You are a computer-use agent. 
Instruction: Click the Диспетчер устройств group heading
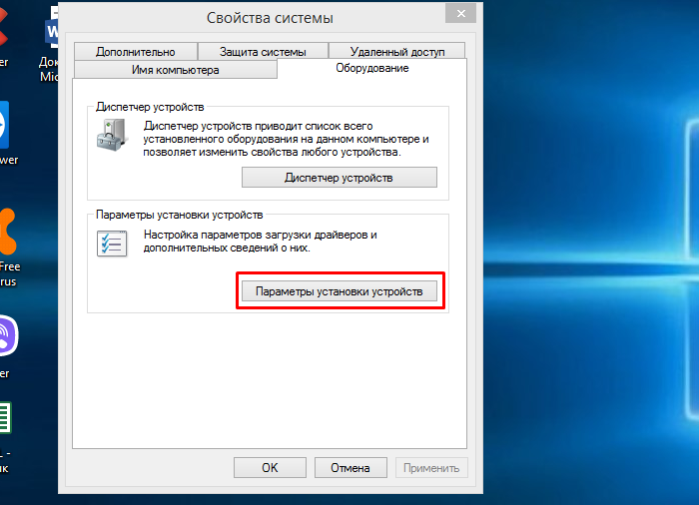tap(150, 107)
